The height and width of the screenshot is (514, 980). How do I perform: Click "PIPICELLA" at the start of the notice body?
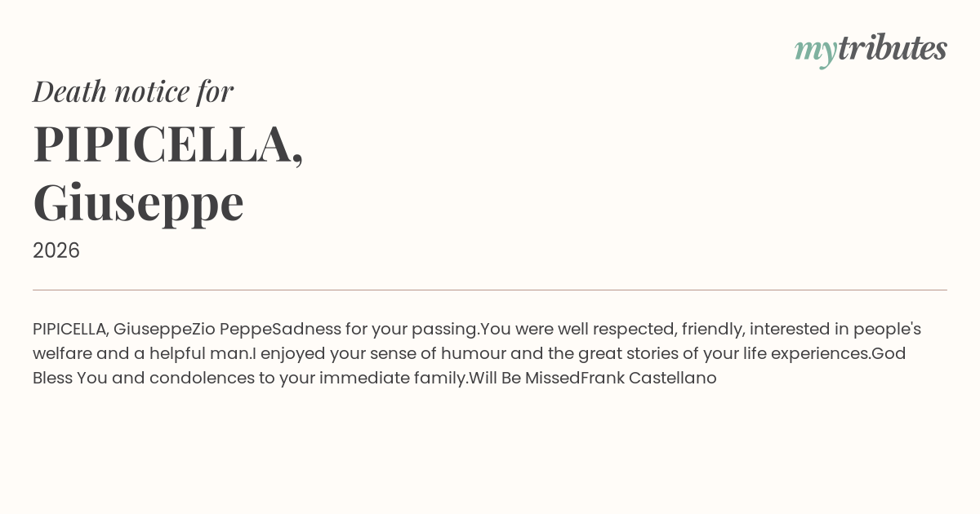pos(69,329)
